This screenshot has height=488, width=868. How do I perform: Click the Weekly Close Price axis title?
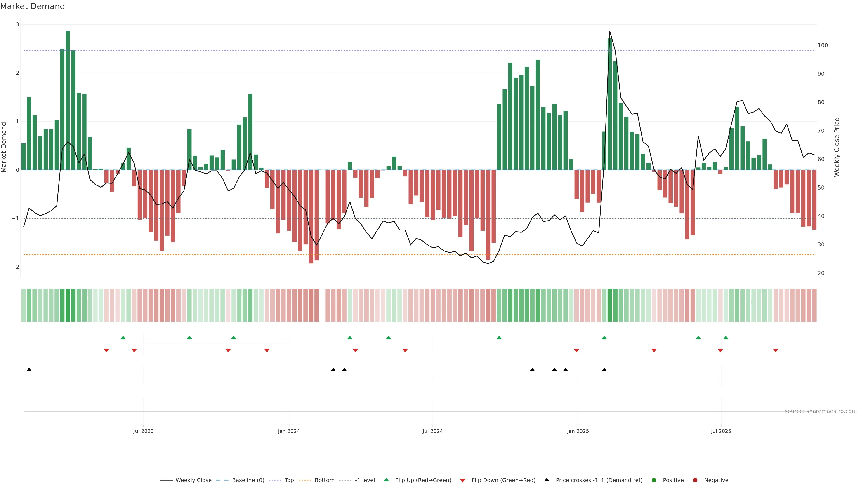click(x=837, y=147)
